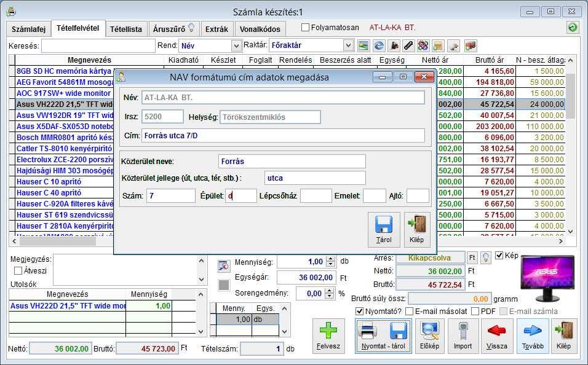Open the Tétellista tab
Viewport: 588px width, 365px height.
click(x=126, y=29)
